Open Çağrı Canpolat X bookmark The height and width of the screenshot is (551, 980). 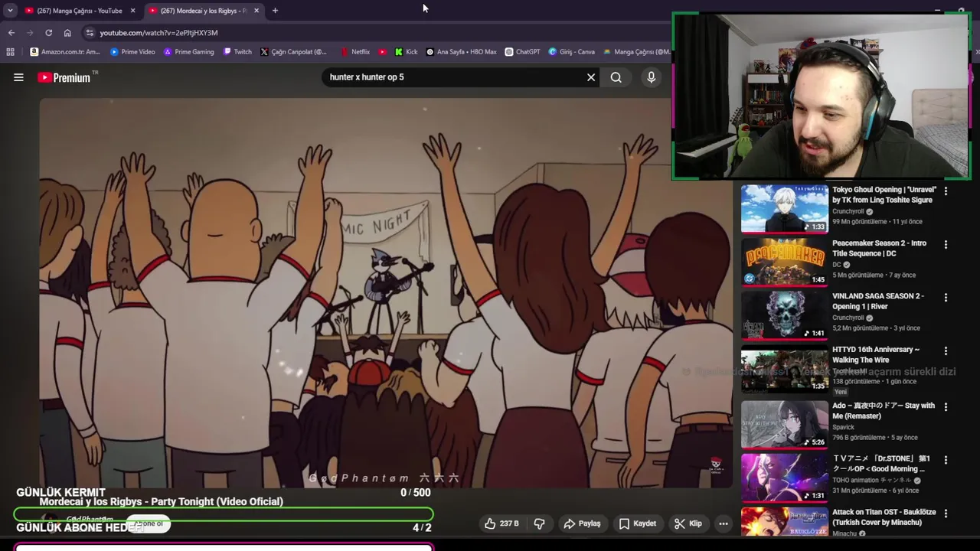coord(293,52)
